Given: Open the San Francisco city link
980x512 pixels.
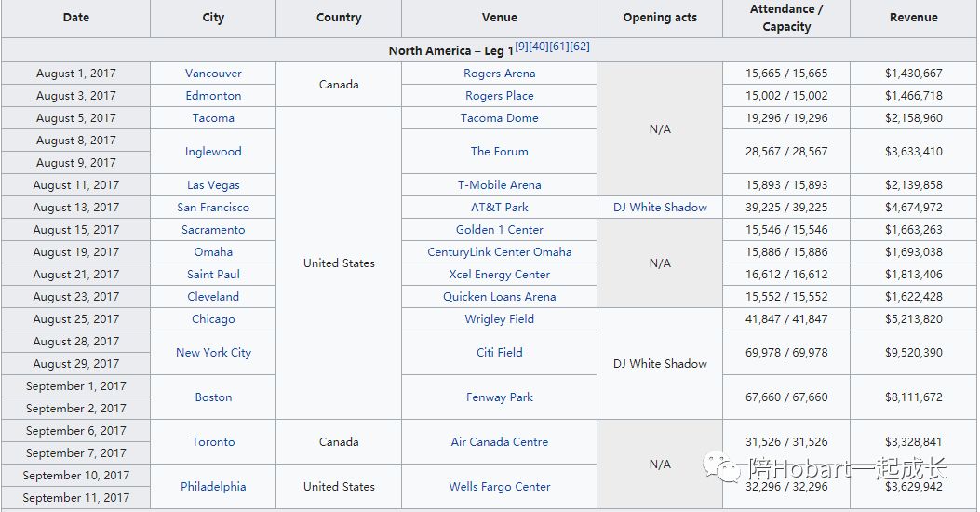Looking at the screenshot, I should click(213, 208).
